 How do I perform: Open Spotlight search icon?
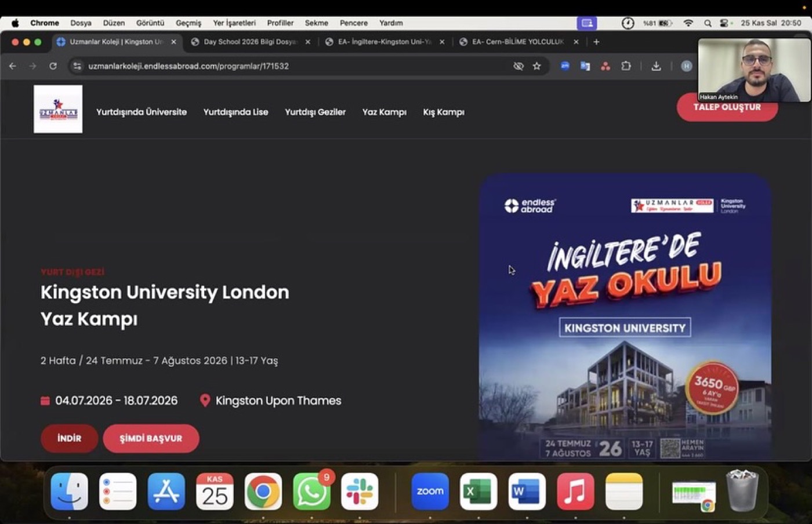coord(708,23)
